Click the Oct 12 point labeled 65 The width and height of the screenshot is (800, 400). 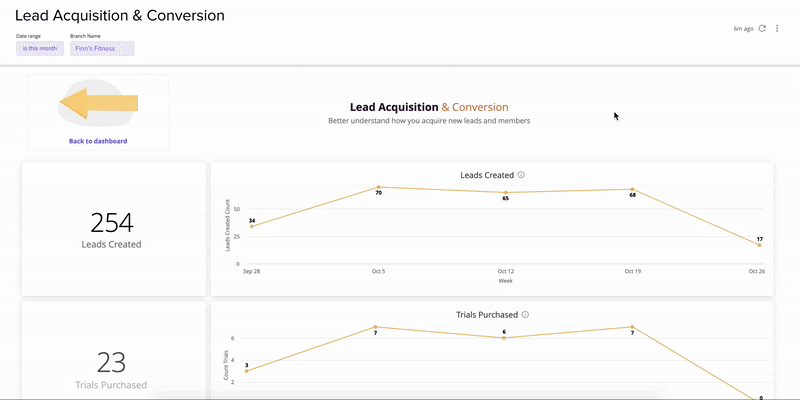click(506, 192)
